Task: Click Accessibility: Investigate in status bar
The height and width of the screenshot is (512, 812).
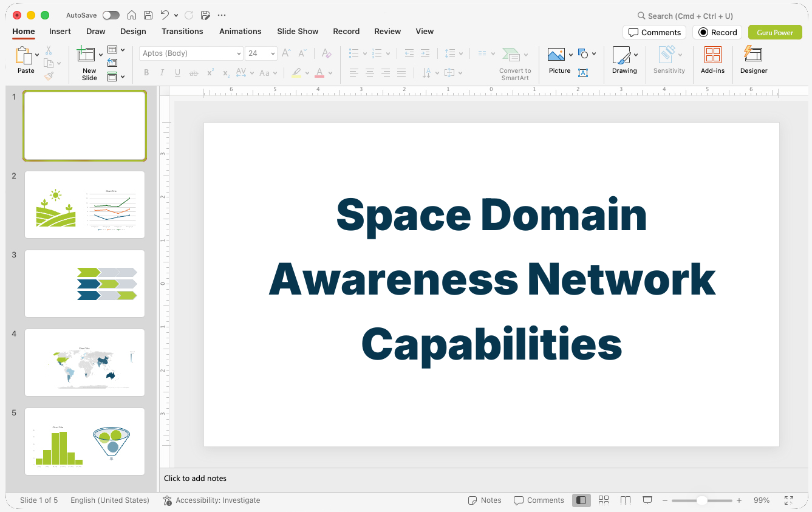Action: [x=211, y=500]
